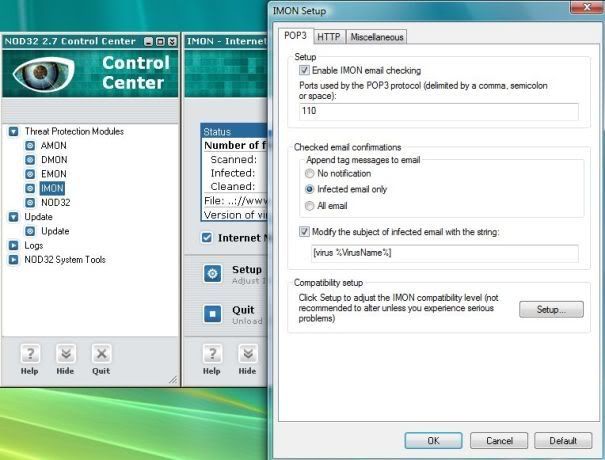Switch to the HTTP tab
This screenshot has height=460, width=605.
point(328,37)
